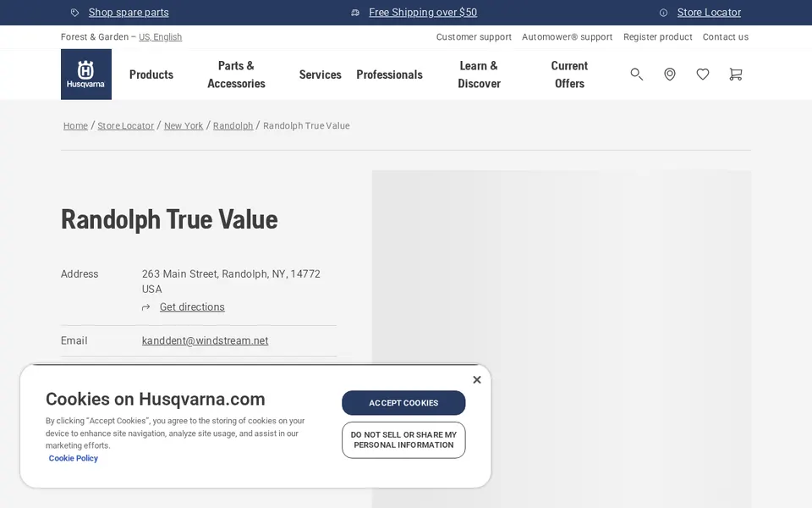This screenshot has height=508, width=812.
Task: Open Learn & Discover menu
Action: click(479, 75)
